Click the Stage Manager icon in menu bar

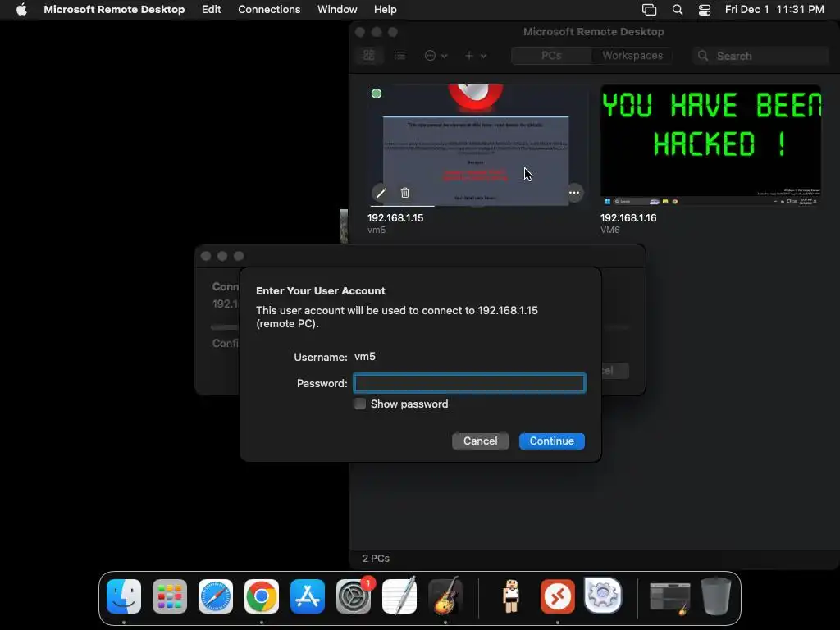click(x=650, y=10)
